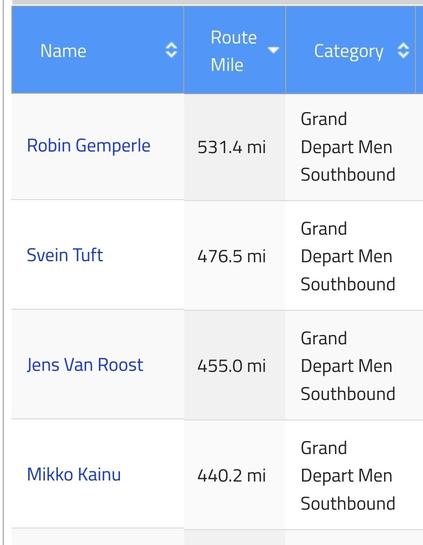Open Robin Gemperle rider link

point(89,146)
